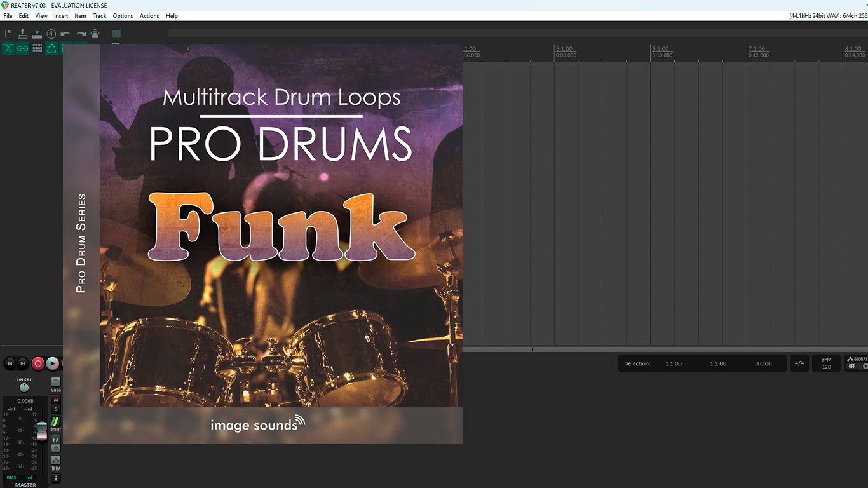The image size is (868, 488).
Task: Open the Track menu
Action: pyautogui.click(x=100, y=16)
